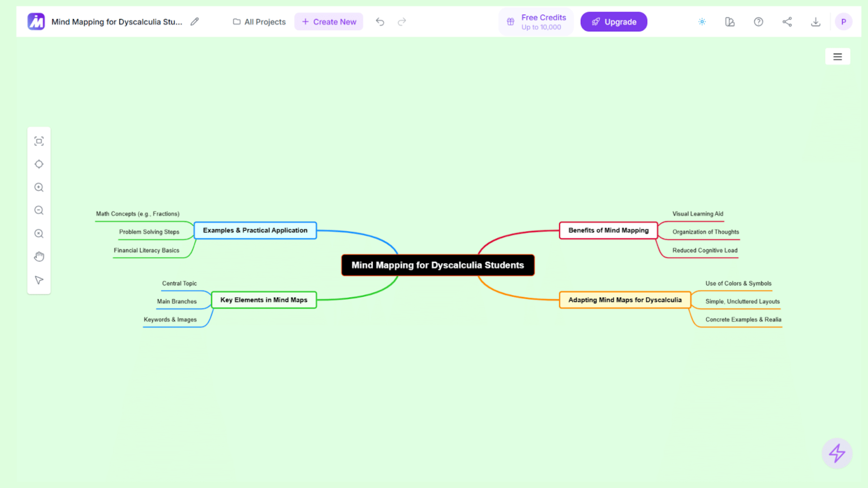Click the Central Topic subtopic
The image size is (868, 488).
click(179, 283)
